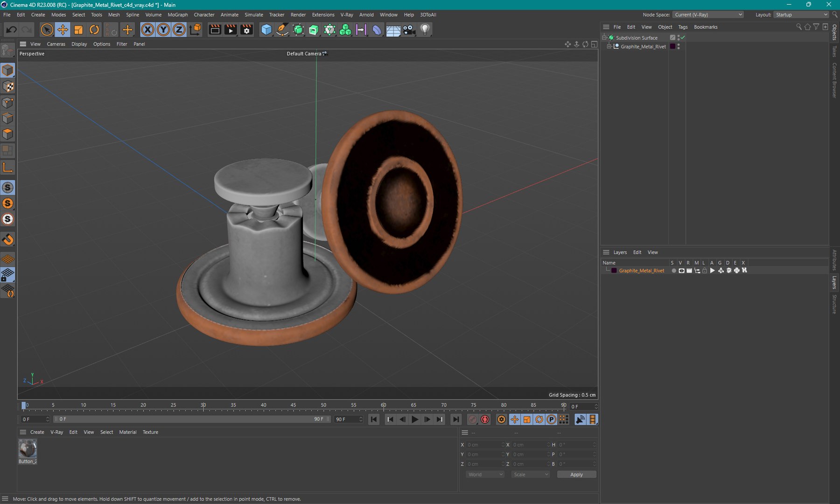Screen dimensions: 840x504
Task: Open the World coordinate system dropdown
Action: click(485, 475)
